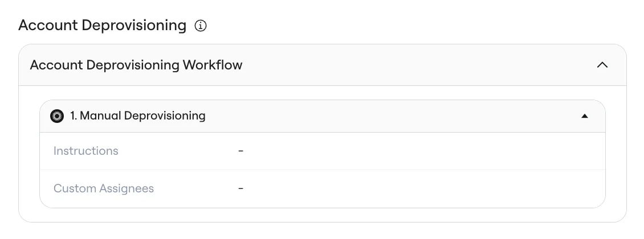This screenshot has height=239, width=644.
Task: Click the Manual Deprovisioning sunburst icon
Action: click(x=57, y=116)
